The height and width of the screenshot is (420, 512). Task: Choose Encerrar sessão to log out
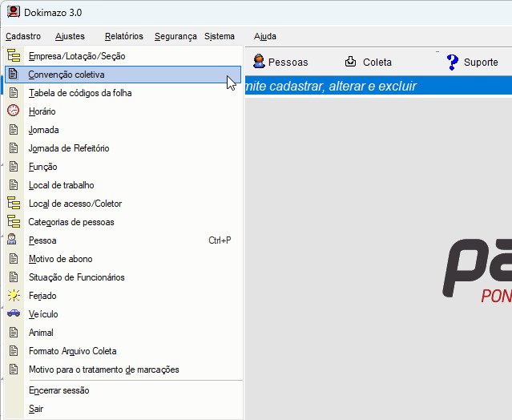(x=58, y=390)
